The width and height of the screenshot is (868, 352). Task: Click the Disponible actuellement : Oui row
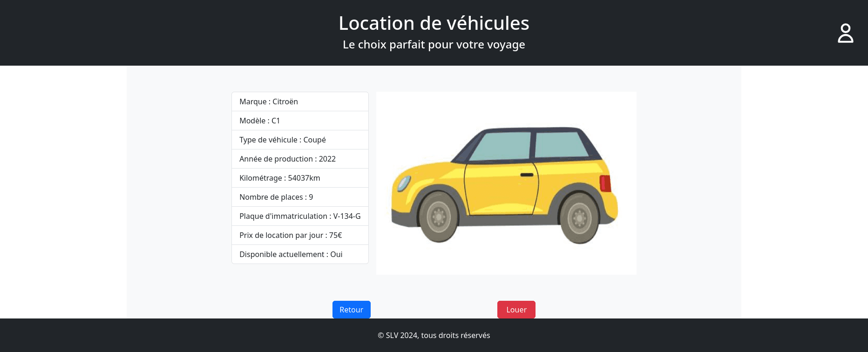(x=300, y=254)
